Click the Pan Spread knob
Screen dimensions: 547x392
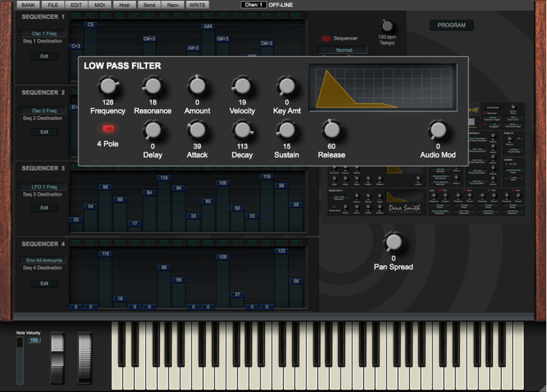393,241
